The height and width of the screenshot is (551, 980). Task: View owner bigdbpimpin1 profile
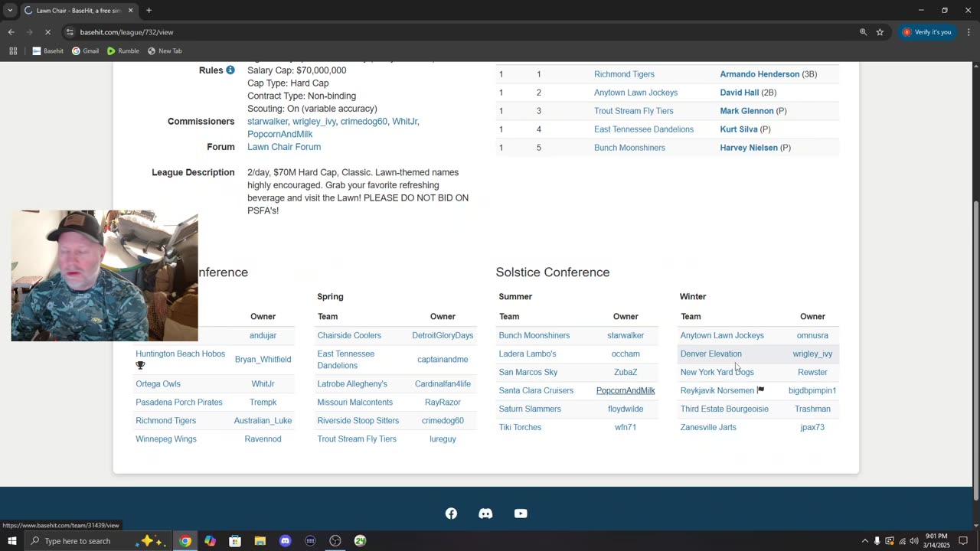812,390
